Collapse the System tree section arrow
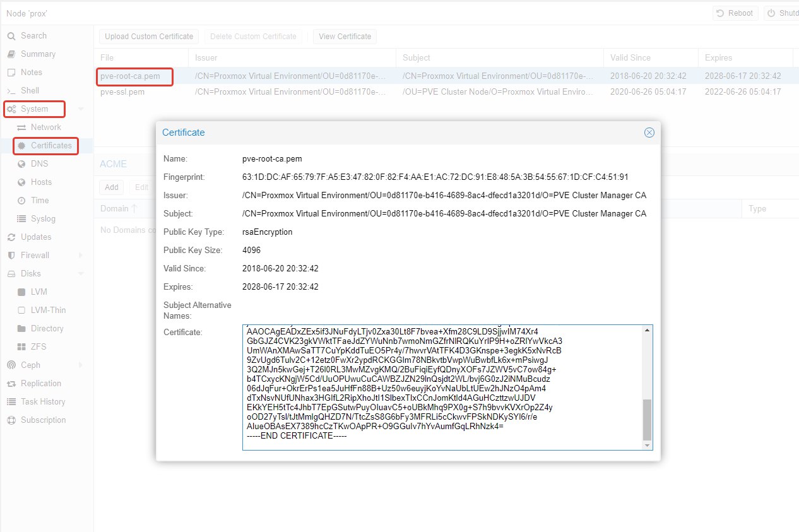 (x=81, y=109)
